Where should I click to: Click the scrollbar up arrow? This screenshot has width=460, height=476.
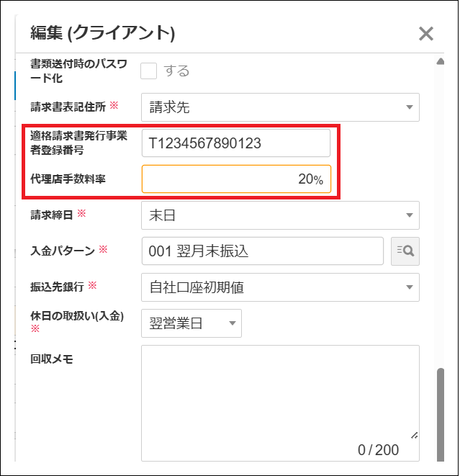[x=440, y=62]
